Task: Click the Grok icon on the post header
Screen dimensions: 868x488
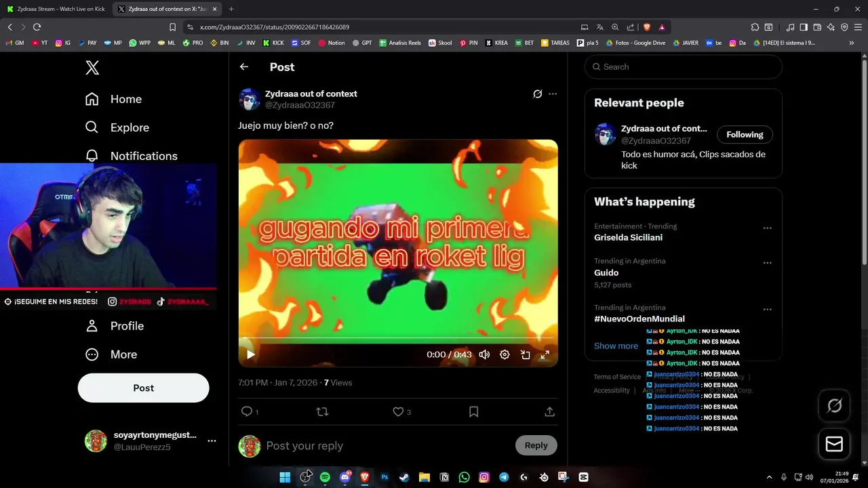Action: coord(537,94)
